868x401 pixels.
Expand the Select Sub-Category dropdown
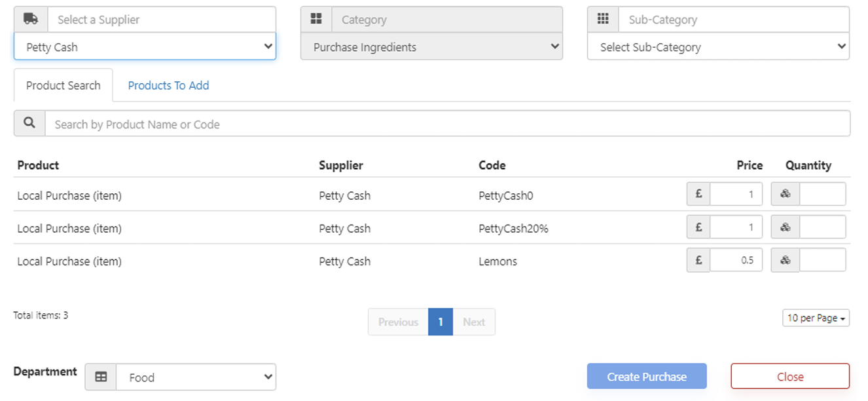point(718,47)
